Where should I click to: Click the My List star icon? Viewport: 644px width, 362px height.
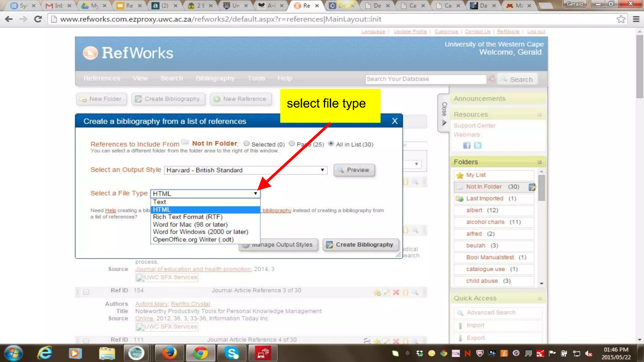460,175
